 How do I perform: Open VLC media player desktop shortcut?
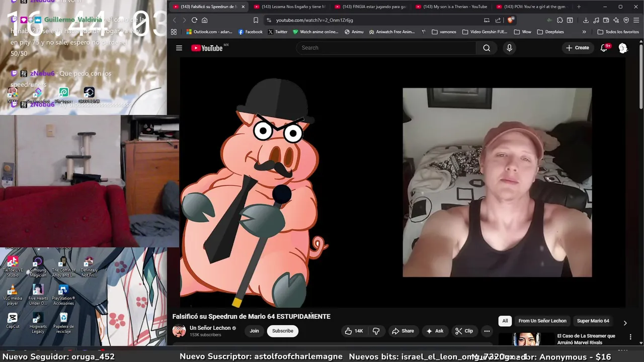(13, 295)
